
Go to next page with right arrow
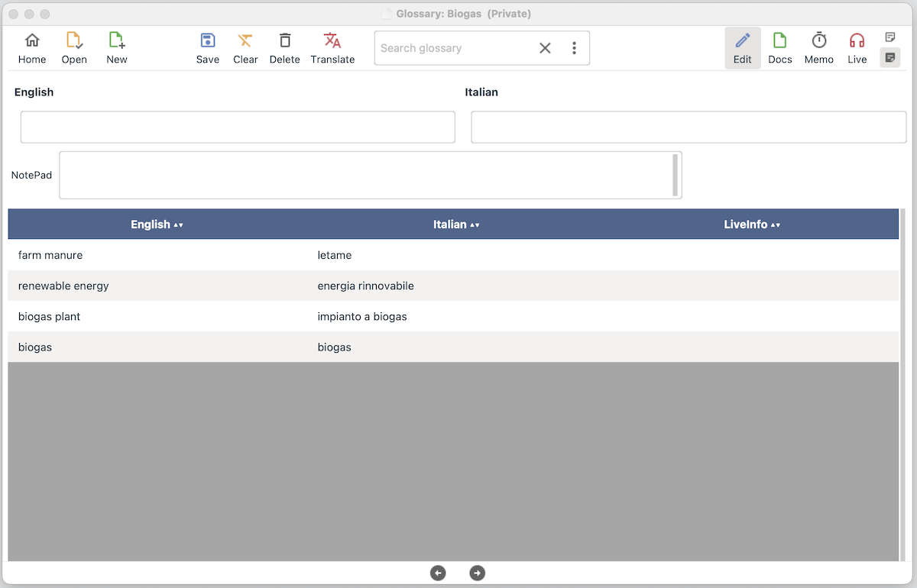477,573
